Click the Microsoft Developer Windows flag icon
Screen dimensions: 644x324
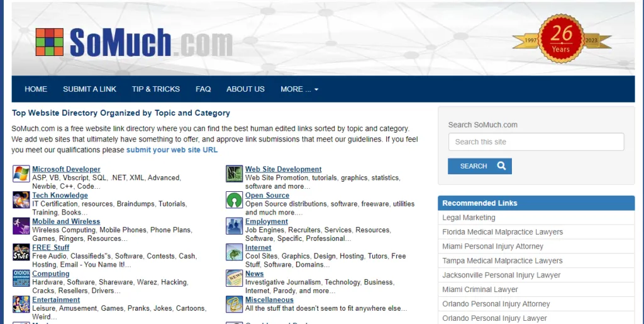coord(21,174)
